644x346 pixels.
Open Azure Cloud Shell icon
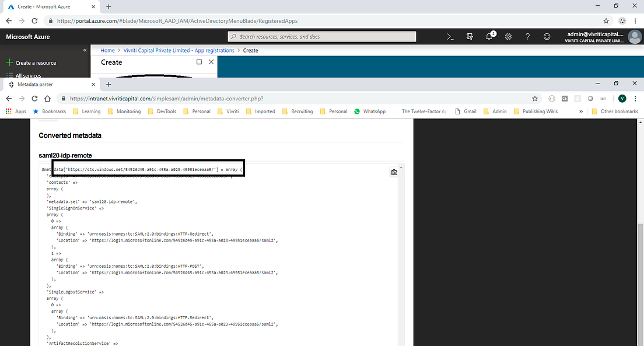point(450,37)
